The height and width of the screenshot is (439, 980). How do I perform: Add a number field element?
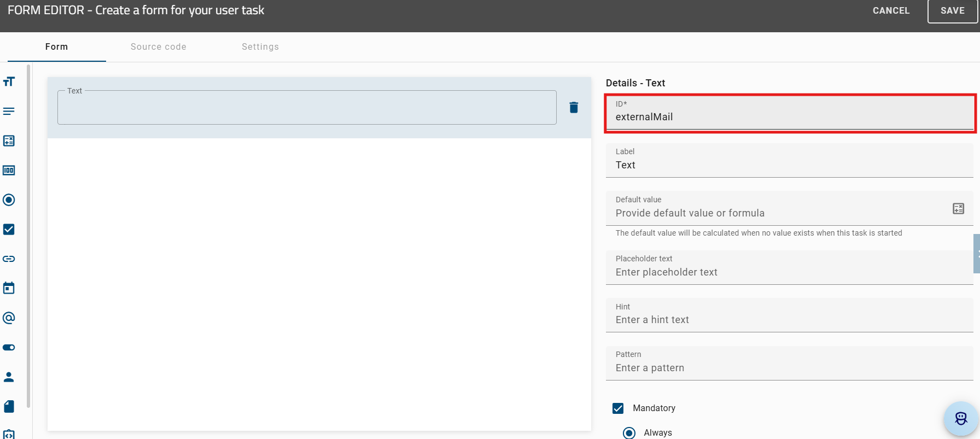tap(9, 171)
